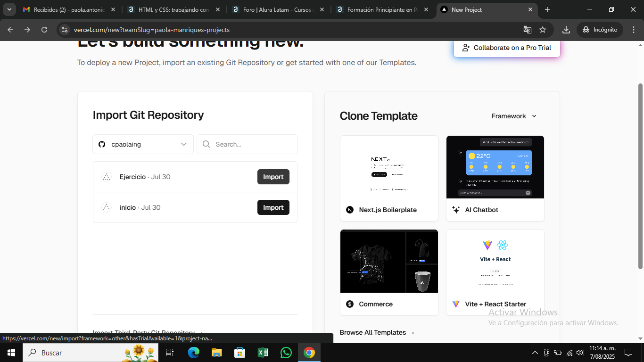Image resolution: width=644 pixels, height=362 pixels.
Task: Click the volume icon in the system tray
Action: click(580, 353)
